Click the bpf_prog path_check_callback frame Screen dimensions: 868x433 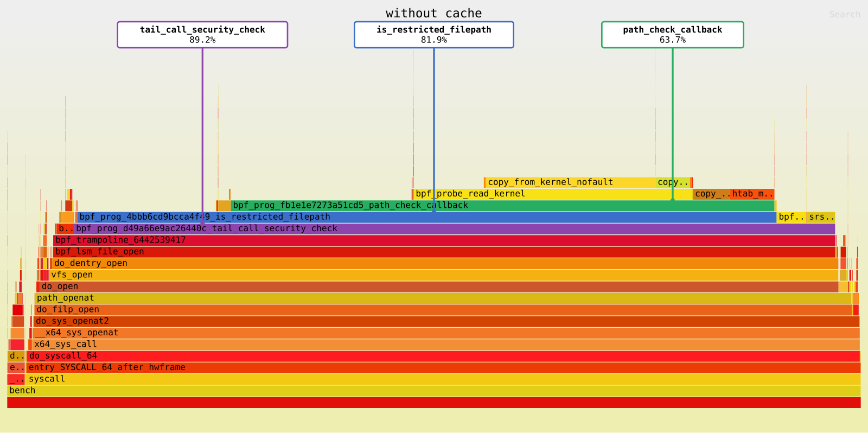pyautogui.click(x=502, y=206)
